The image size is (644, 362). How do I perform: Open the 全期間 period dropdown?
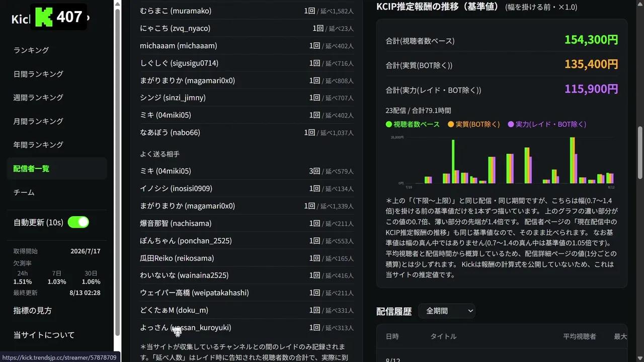click(x=447, y=311)
